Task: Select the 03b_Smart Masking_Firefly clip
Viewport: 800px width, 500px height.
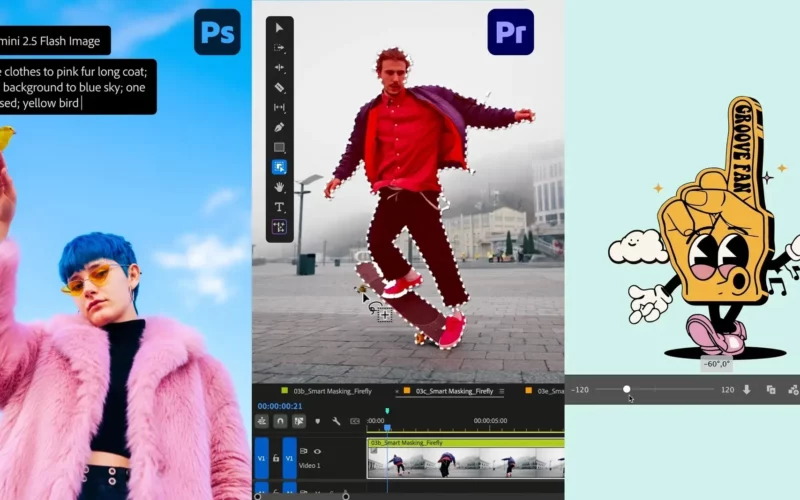Action: (465, 458)
